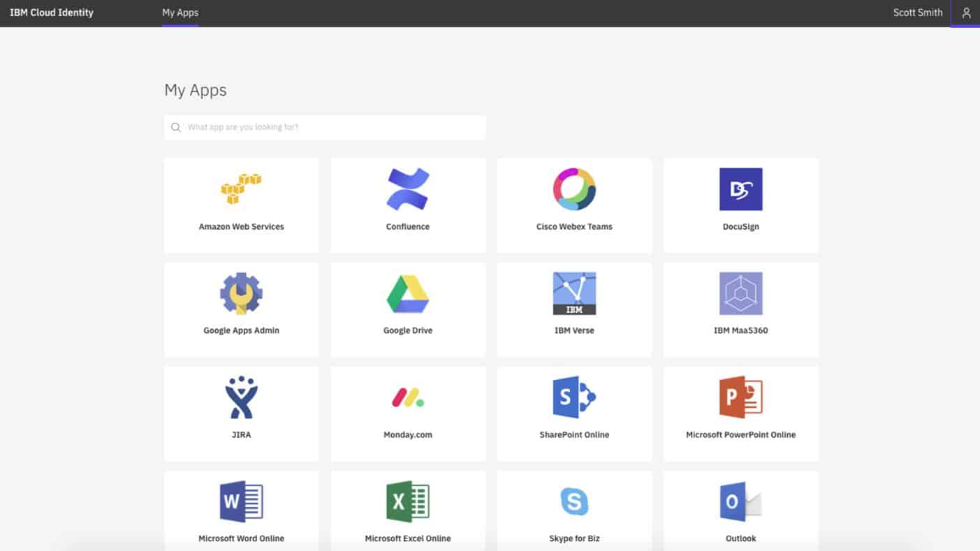Select the IBM MaaS360 label
Viewport: 980px width, 551px height.
pos(740,331)
